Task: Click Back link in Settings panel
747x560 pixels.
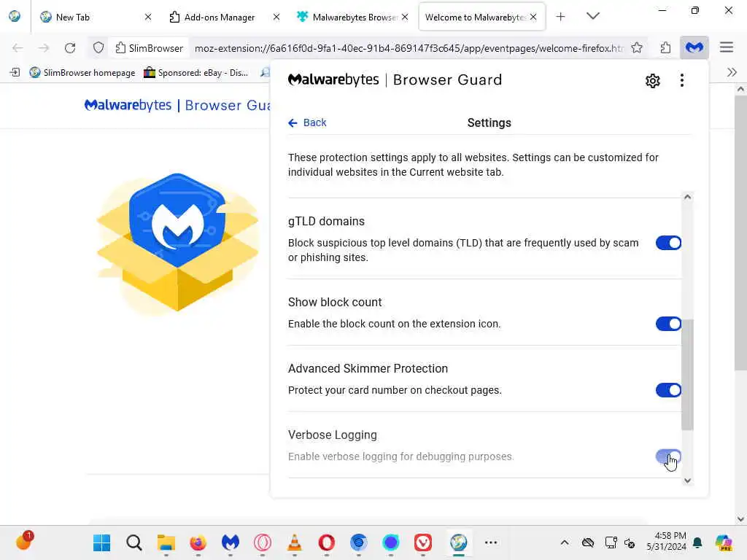Action: [x=307, y=122]
